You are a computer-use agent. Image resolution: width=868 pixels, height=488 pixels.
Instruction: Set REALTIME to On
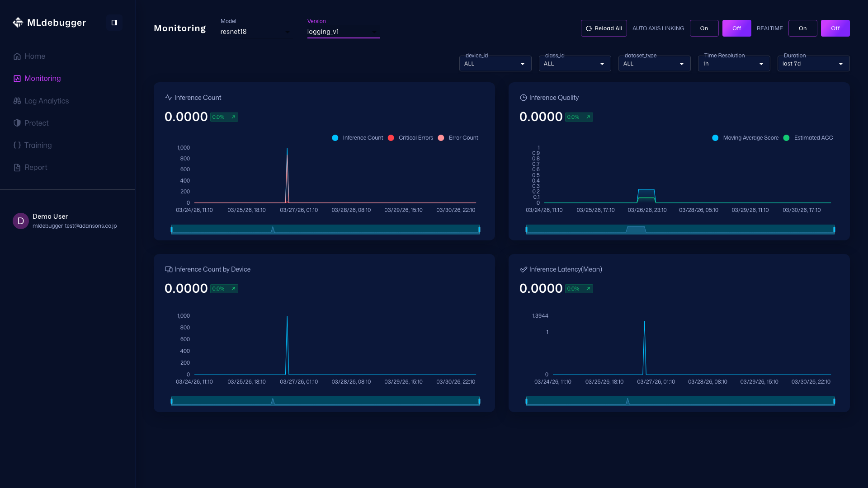[x=802, y=28]
